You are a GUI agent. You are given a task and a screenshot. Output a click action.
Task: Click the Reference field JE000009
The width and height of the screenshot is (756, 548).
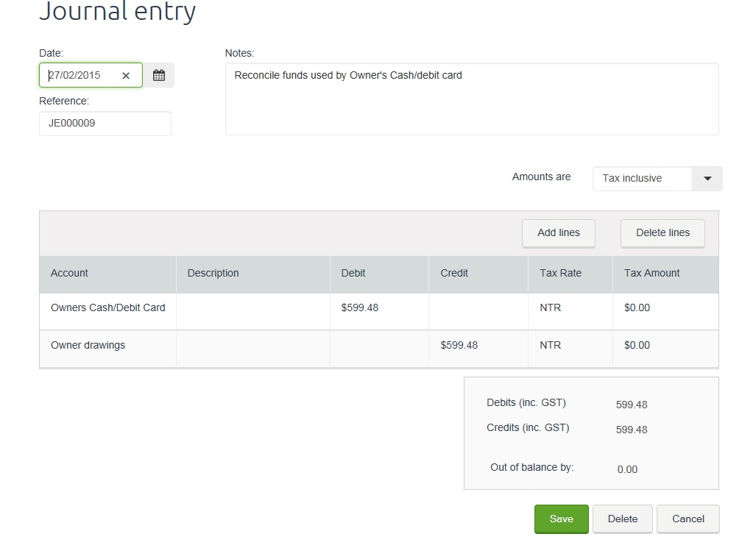105,124
